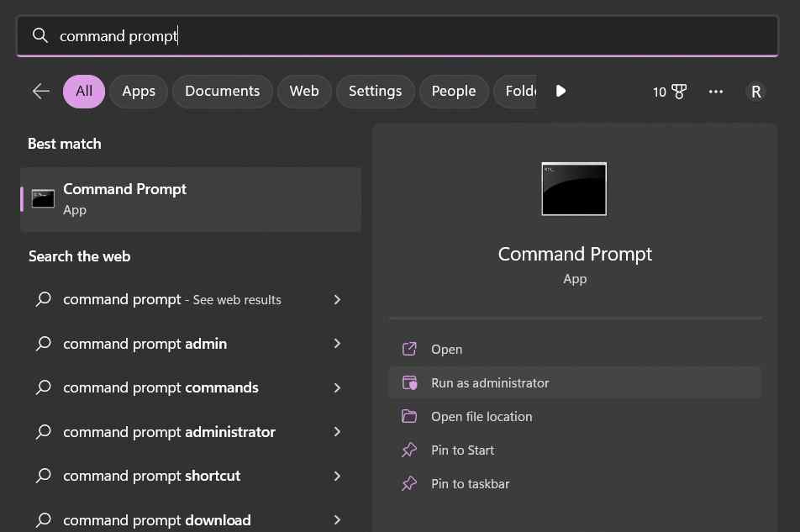The height and width of the screenshot is (532, 800).
Task: Switch to the Documents filter tab
Action: (222, 92)
